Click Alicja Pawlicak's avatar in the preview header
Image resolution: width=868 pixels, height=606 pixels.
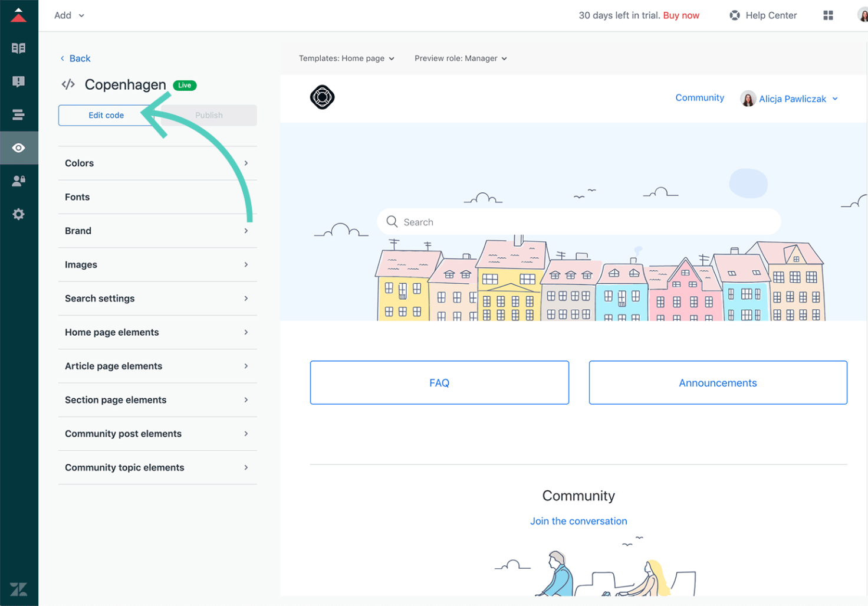point(748,99)
